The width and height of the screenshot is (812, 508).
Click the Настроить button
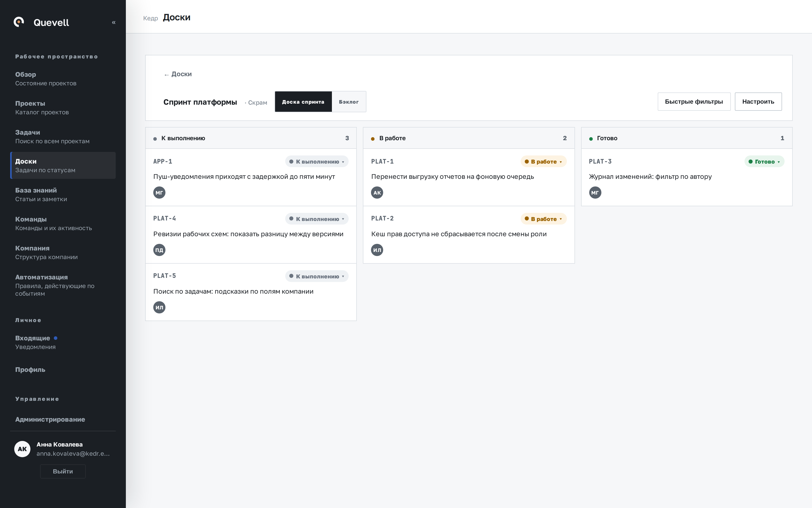pos(758,102)
